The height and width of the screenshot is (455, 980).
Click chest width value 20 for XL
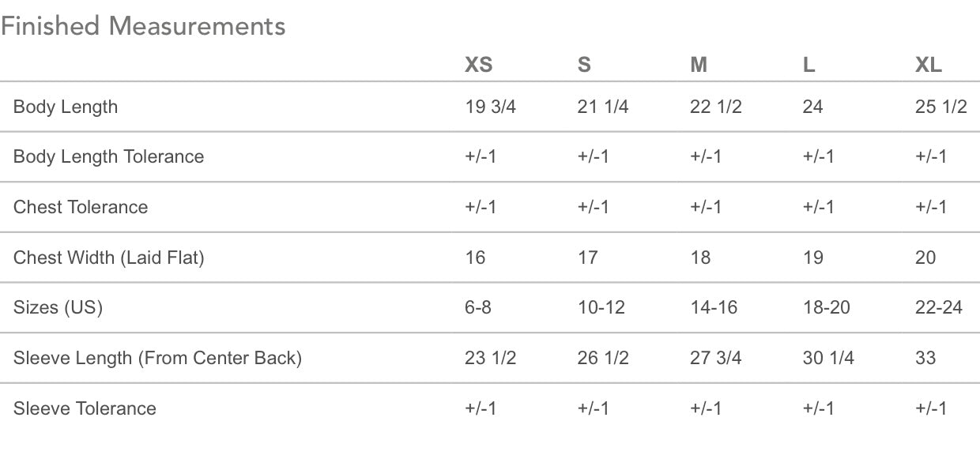pos(925,258)
